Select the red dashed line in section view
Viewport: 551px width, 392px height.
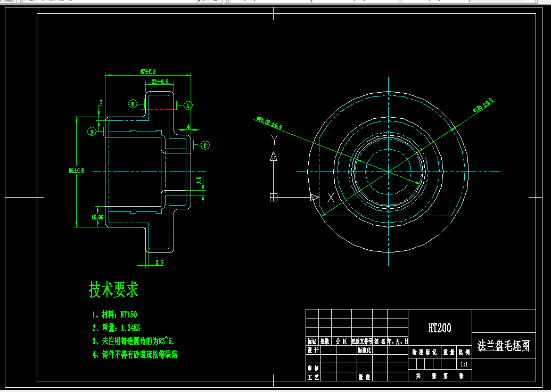point(159,109)
